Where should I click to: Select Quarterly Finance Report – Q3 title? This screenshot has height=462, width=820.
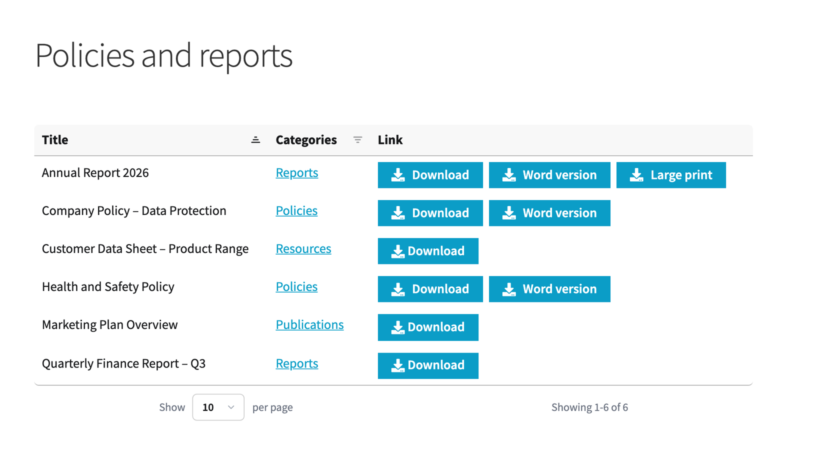(123, 363)
